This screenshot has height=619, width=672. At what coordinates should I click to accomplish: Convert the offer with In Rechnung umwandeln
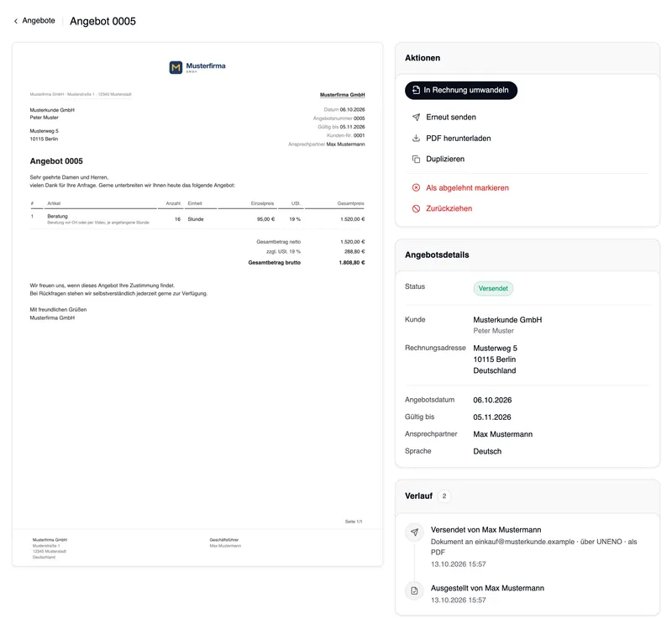pos(460,91)
